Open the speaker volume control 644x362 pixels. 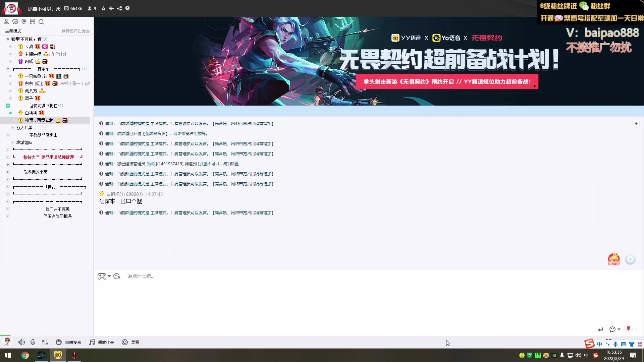[21, 342]
